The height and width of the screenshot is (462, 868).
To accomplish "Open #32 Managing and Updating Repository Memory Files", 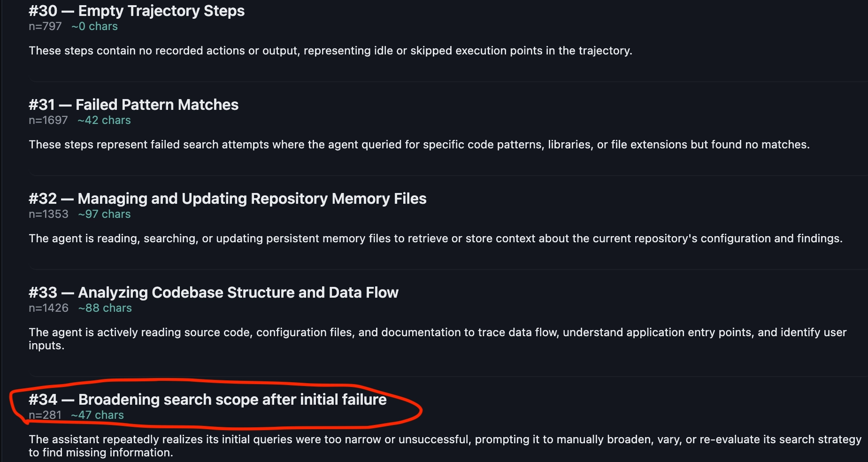I will coord(227,199).
